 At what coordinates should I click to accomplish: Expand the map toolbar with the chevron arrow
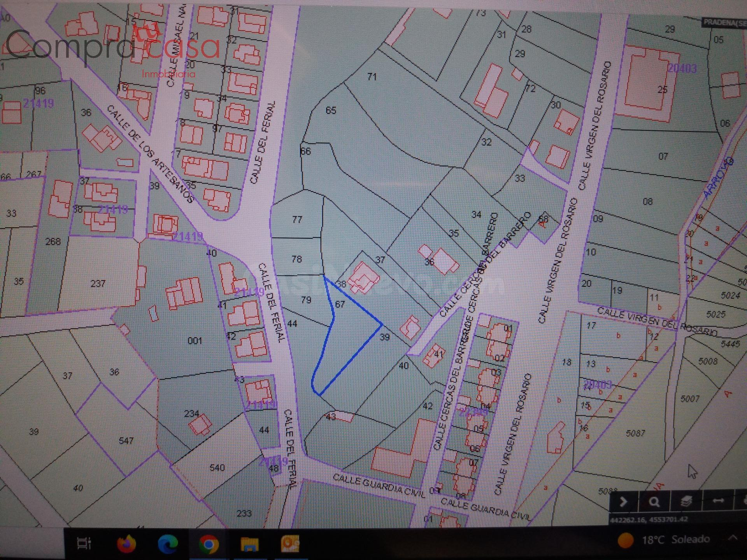[x=624, y=502]
